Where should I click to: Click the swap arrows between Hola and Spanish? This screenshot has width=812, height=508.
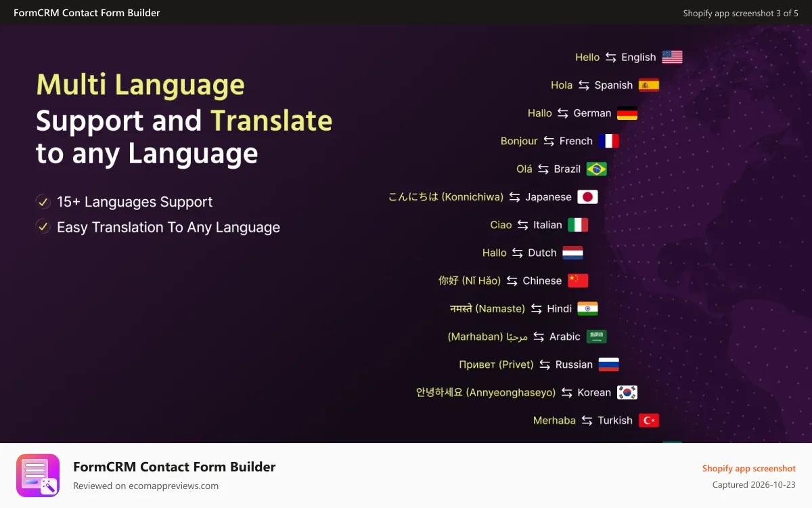click(583, 85)
